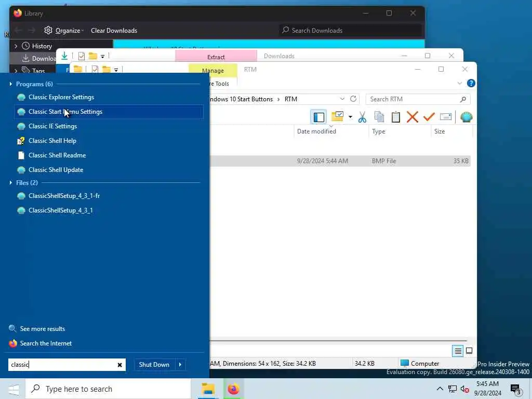
Task: Click the taskbar clock 5:45 AM
Action: 487,384
